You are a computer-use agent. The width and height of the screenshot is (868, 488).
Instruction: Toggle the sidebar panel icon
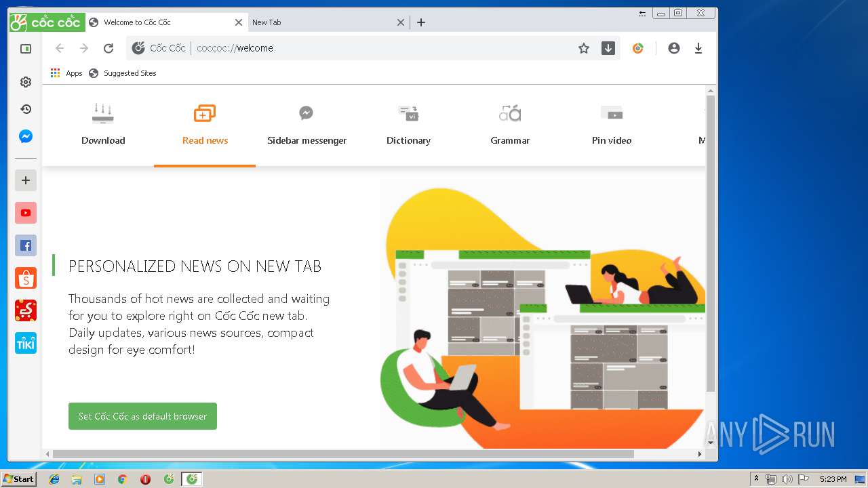click(26, 49)
